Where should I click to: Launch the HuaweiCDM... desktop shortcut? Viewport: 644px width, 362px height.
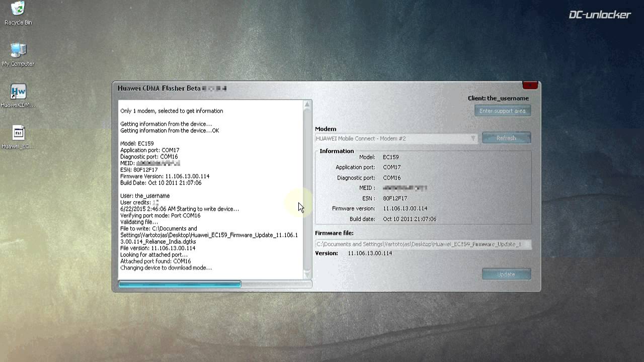tap(18, 96)
